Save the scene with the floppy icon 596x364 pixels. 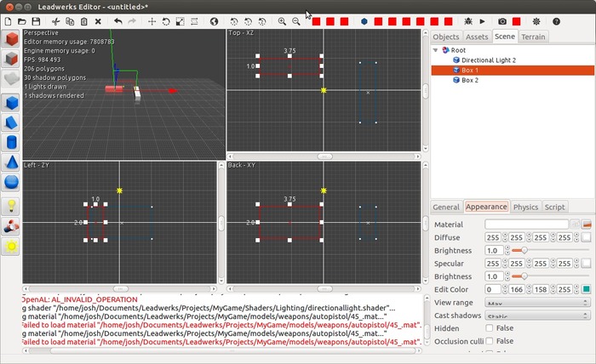36,21
